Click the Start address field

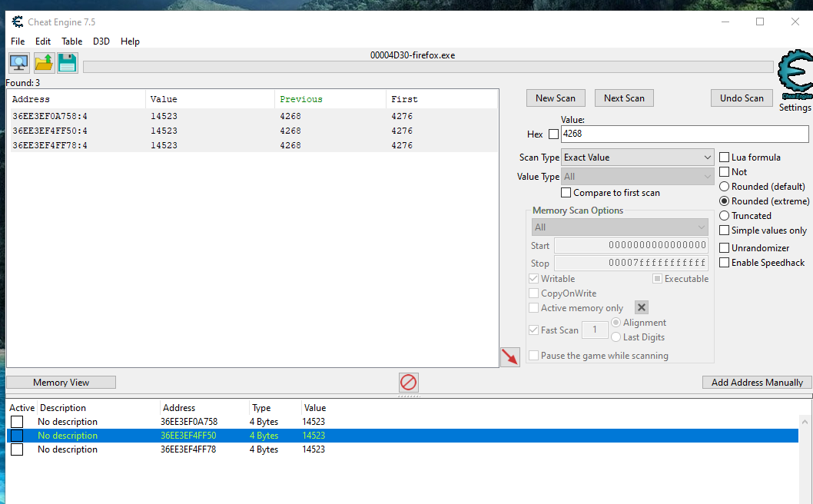pos(631,245)
